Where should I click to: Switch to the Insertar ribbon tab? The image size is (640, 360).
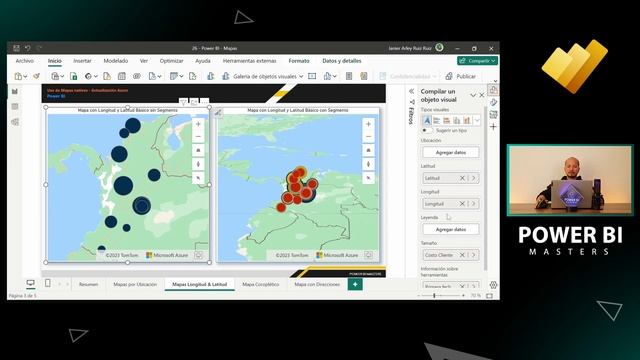[82, 61]
